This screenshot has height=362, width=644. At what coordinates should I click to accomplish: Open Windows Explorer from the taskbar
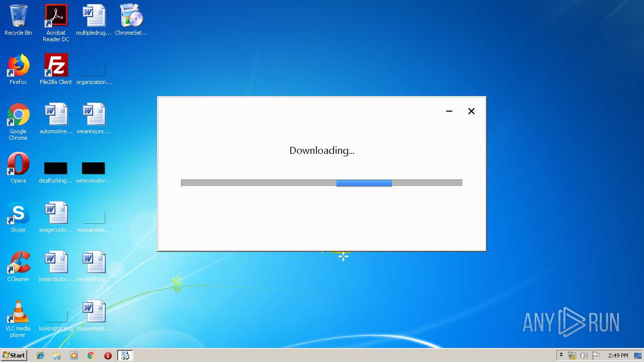[x=57, y=355]
